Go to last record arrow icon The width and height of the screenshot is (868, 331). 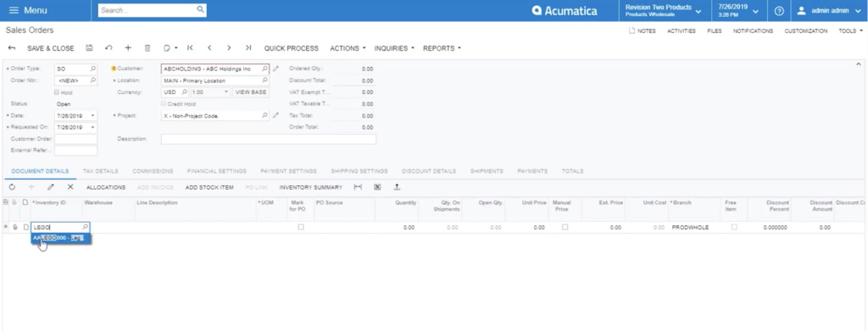click(x=248, y=48)
